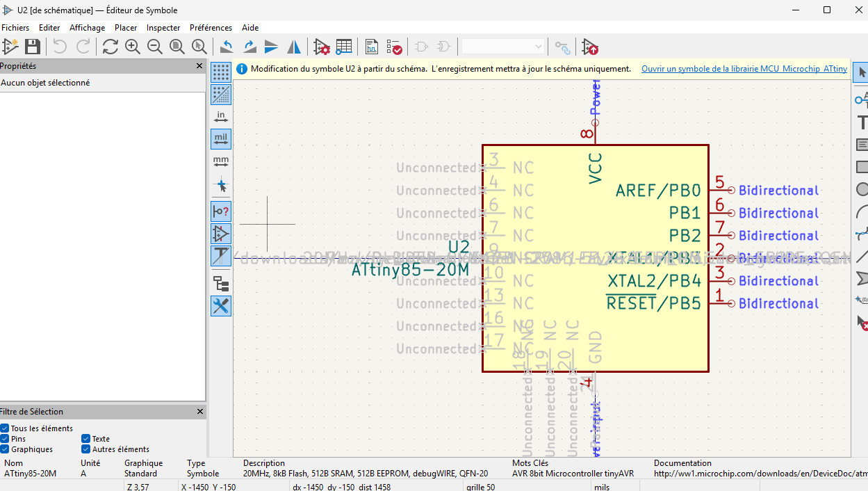Screen dimensions: 868x491
Task: Toggle hidden fields visibility
Action: tap(221, 256)
